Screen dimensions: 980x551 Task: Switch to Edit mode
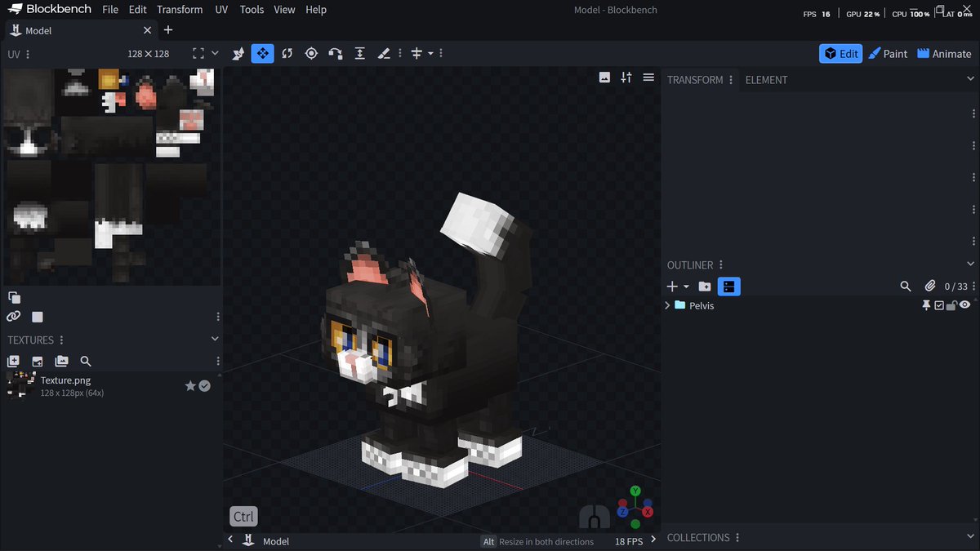click(x=840, y=53)
